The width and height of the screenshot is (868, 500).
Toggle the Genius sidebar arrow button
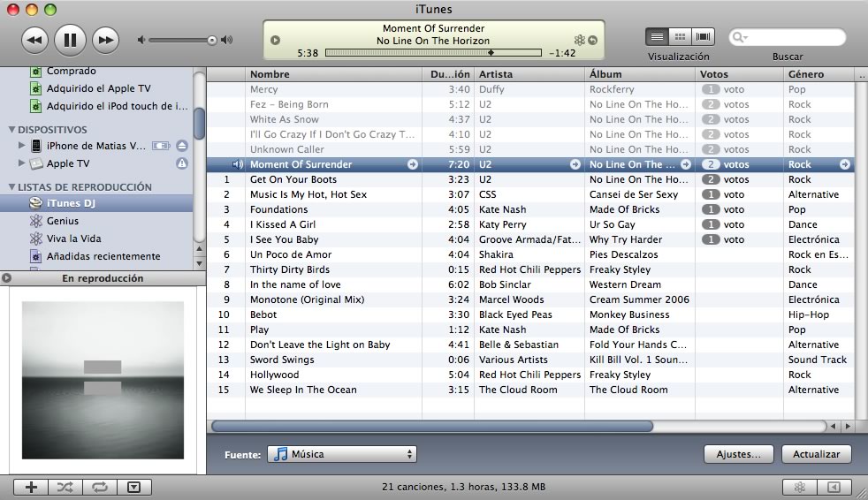[x=834, y=487]
